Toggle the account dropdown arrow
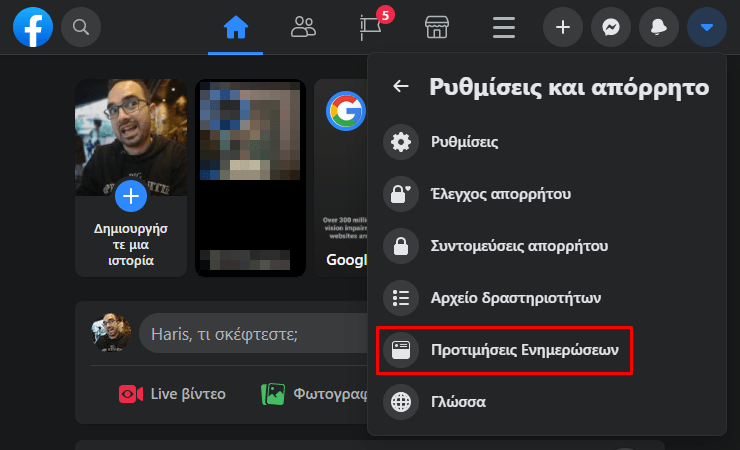The width and height of the screenshot is (740, 450). point(706,27)
